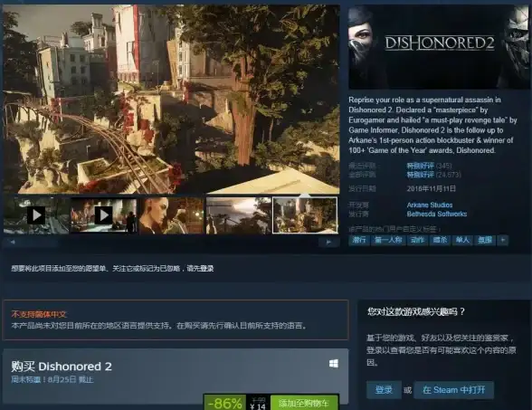Image resolution: width=532 pixels, height=410 pixels.
Task: Click the thumbnail strip left scroll arrow
Action: click(13, 242)
